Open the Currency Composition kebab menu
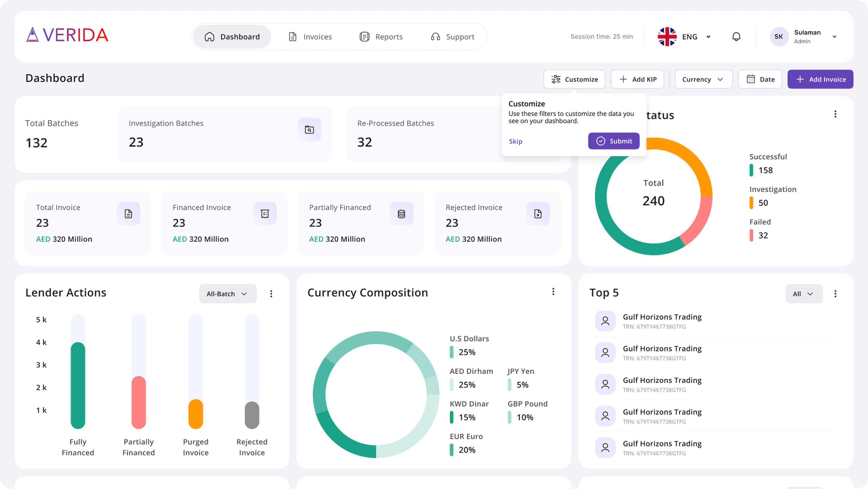The image size is (868, 489). (x=553, y=292)
